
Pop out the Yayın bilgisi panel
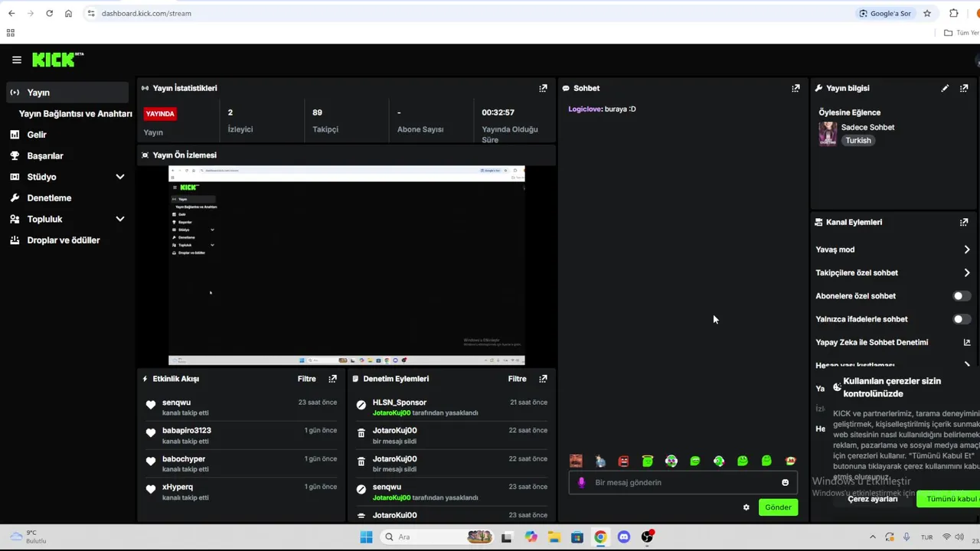[964, 88]
